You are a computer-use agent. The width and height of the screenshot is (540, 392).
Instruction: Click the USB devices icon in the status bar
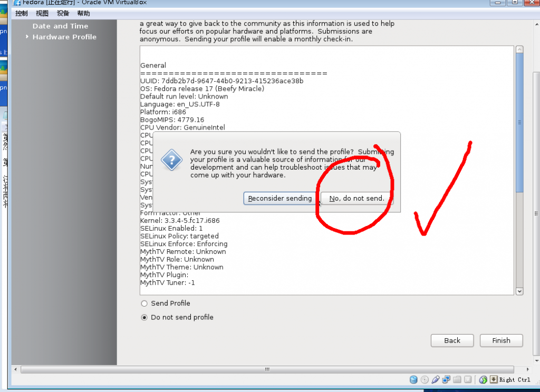436,379
